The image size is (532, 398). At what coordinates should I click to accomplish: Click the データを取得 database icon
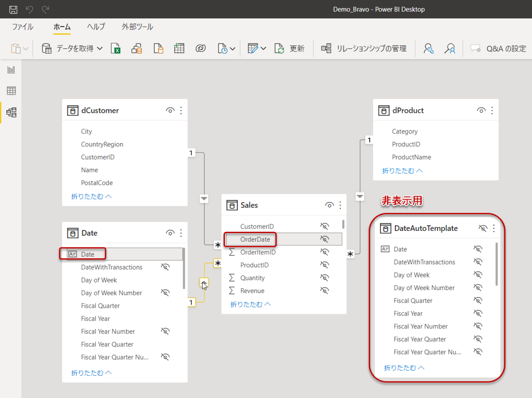coord(47,49)
